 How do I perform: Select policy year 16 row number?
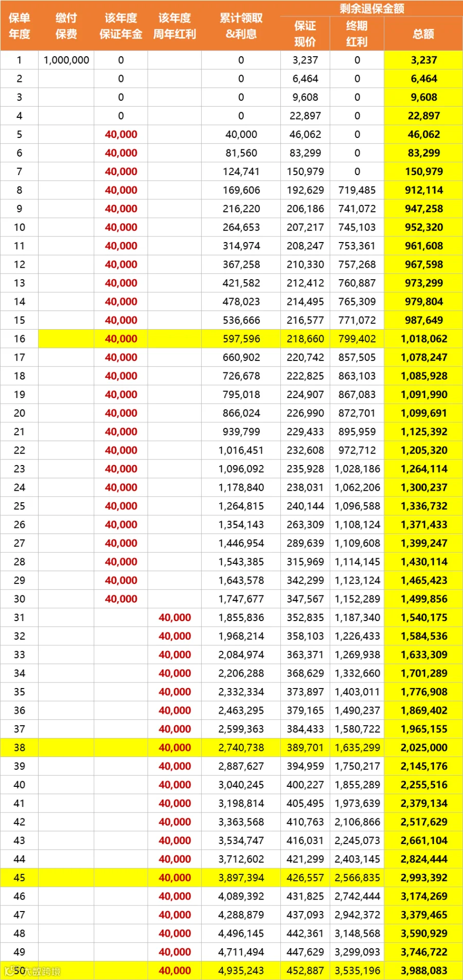pos(19,339)
